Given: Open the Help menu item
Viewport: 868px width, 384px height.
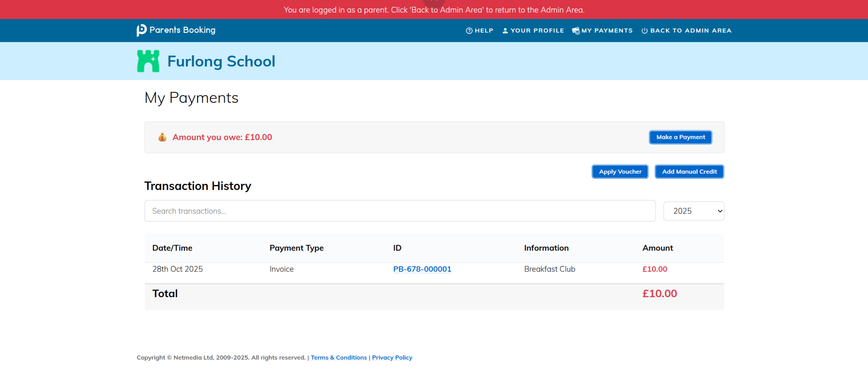Looking at the screenshot, I should tap(483, 31).
